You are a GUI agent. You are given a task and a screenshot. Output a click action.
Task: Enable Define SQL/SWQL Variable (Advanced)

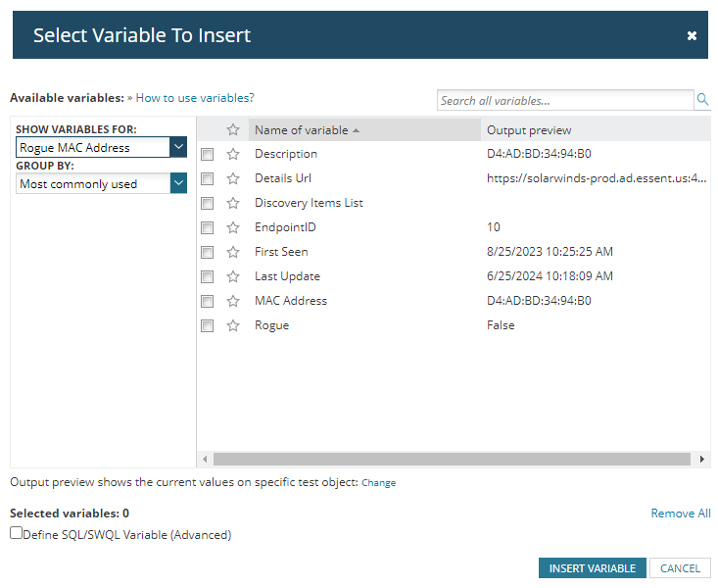coord(16,533)
